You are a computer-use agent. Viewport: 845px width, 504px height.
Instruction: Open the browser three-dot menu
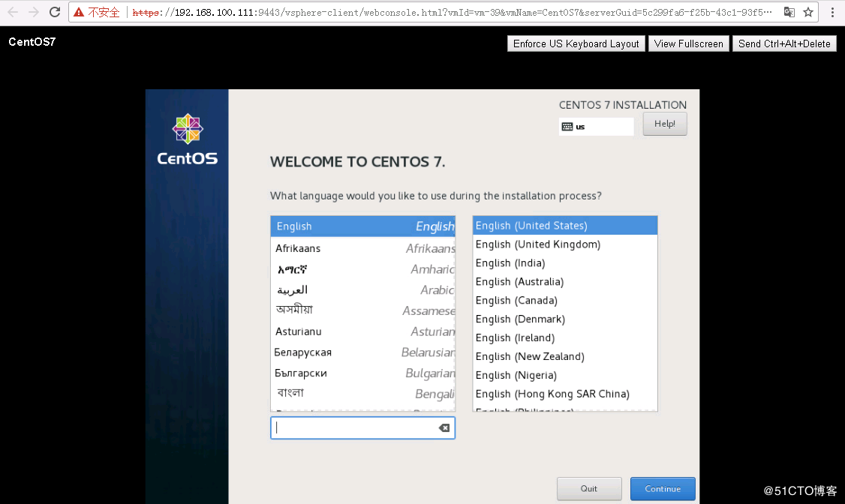pos(831,12)
